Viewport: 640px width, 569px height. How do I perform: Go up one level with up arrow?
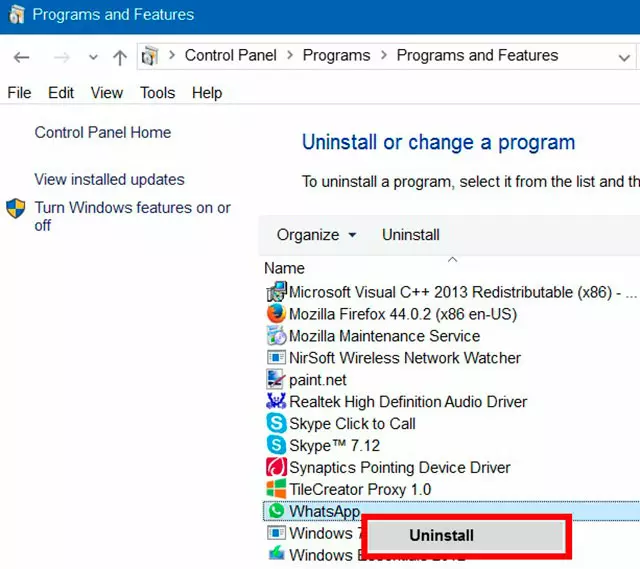pos(120,57)
